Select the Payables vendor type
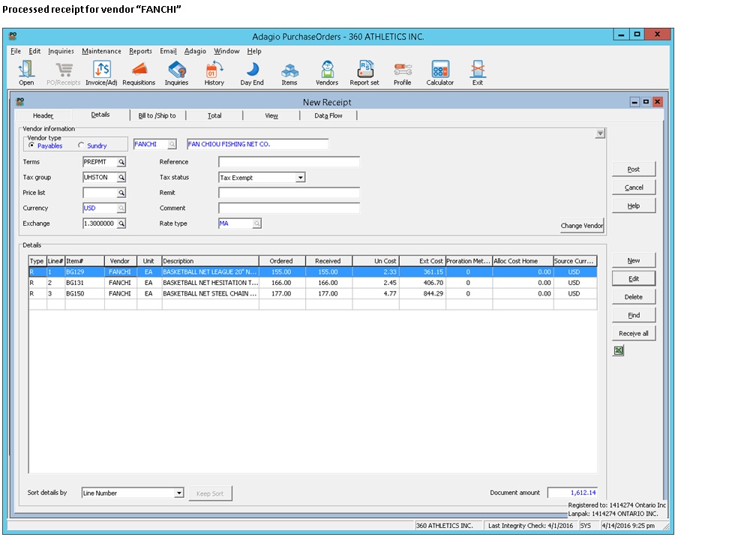756x540 pixels. click(31, 145)
